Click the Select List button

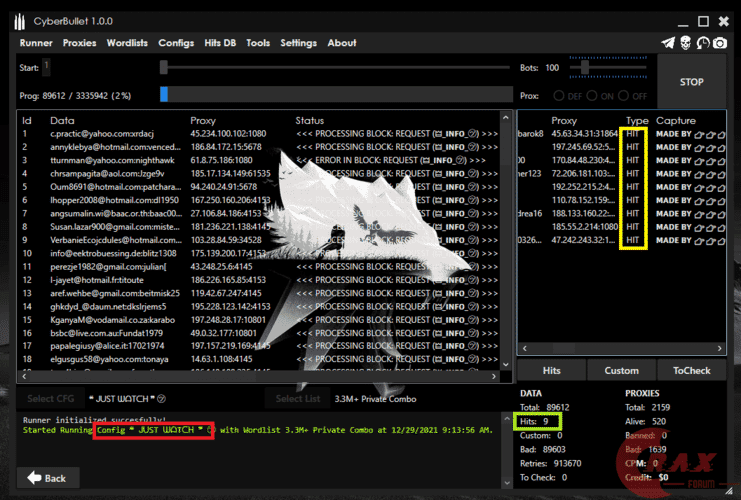(298, 398)
